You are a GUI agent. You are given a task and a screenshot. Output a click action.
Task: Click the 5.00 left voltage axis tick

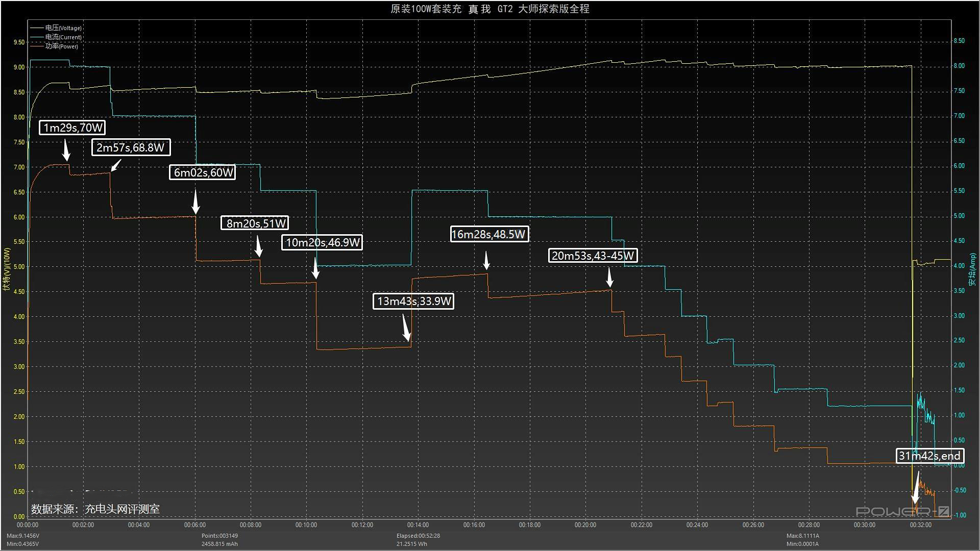(x=19, y=267)
